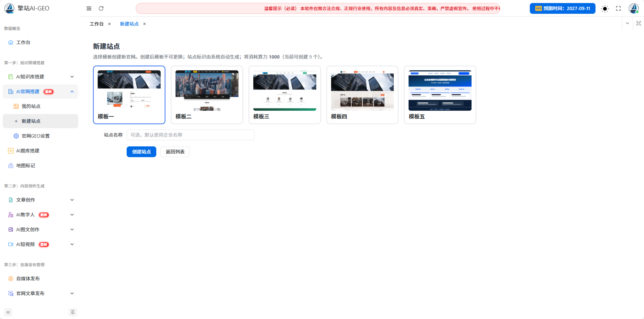Open the user avatar menu
This screenshot has width=644, height=319.
point(634,8)
